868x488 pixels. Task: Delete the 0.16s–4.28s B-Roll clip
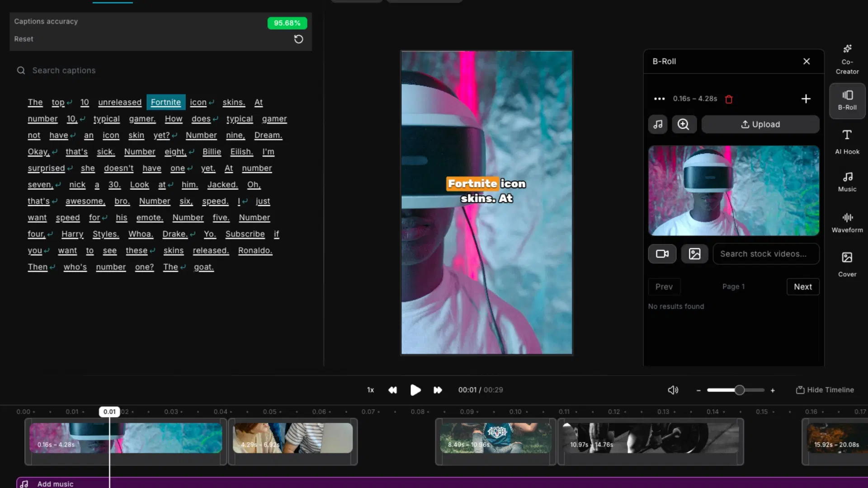tap(729, 99)
